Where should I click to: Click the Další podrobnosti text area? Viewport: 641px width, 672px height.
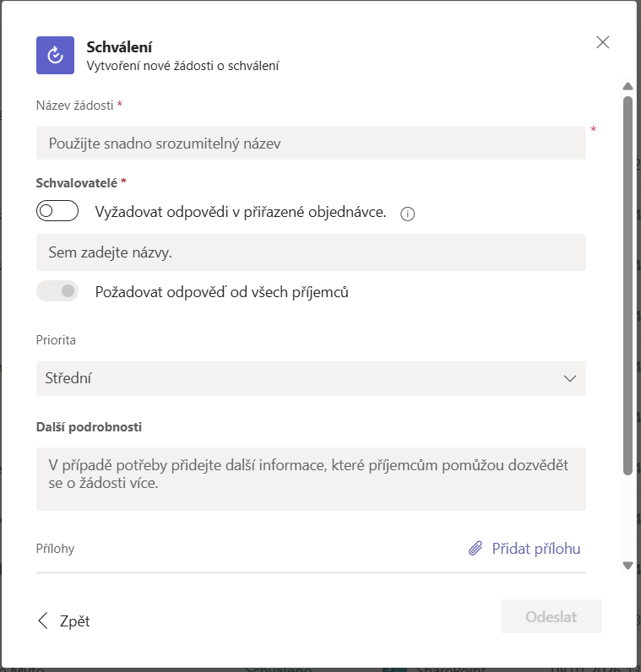click(310, 479)
